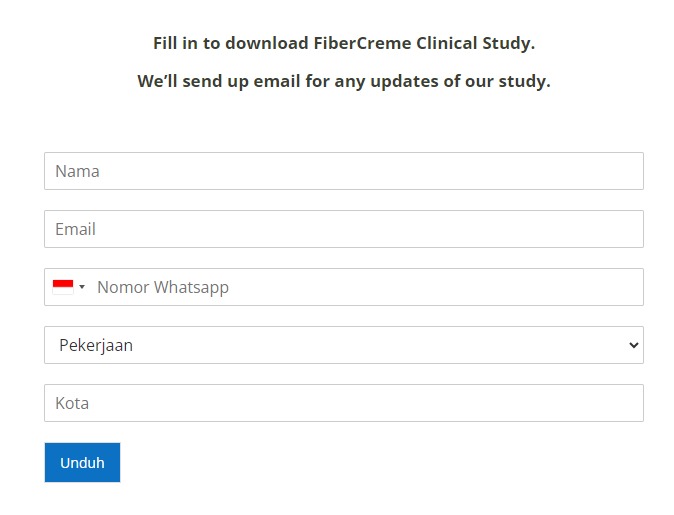Click the Indonesian flag icon
Viewport: 674px width, 515px height.
(63, 287)
